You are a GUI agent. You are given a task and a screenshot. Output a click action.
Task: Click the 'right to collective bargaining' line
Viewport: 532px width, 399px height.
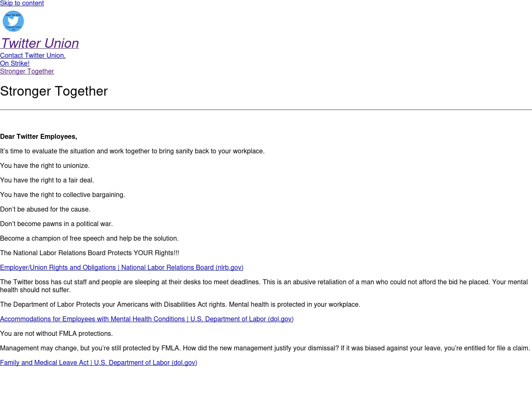62,195
